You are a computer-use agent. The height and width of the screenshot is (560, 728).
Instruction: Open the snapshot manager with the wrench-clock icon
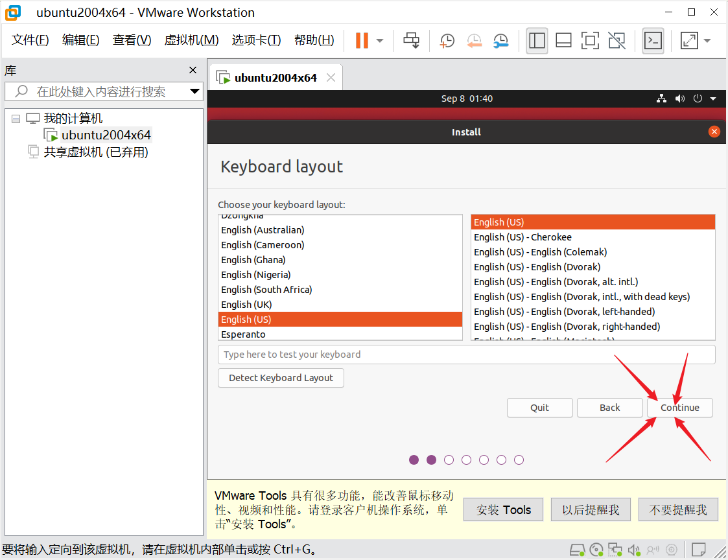(x=501, y=41)
